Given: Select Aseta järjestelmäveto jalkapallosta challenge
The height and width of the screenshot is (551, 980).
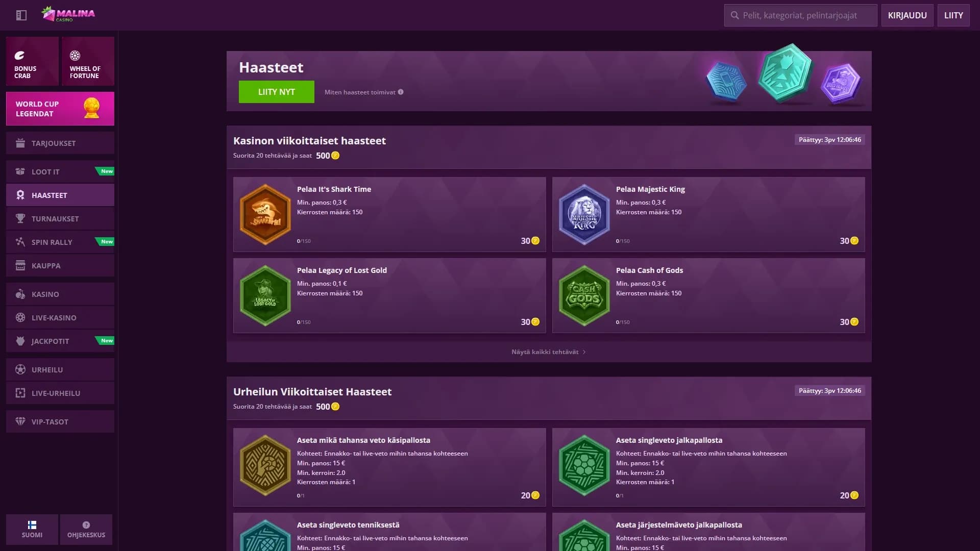Looking at the screenshot, I should click(x=679, y=525).
